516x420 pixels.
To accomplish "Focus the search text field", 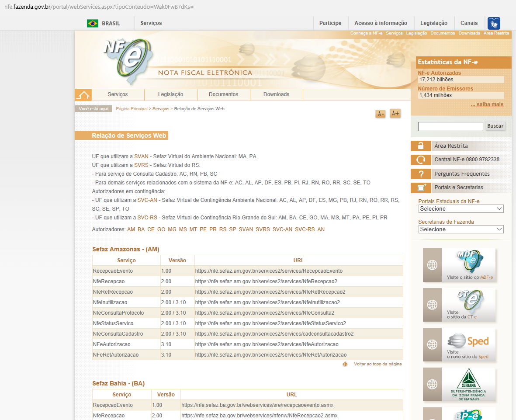I will [450, 126].
